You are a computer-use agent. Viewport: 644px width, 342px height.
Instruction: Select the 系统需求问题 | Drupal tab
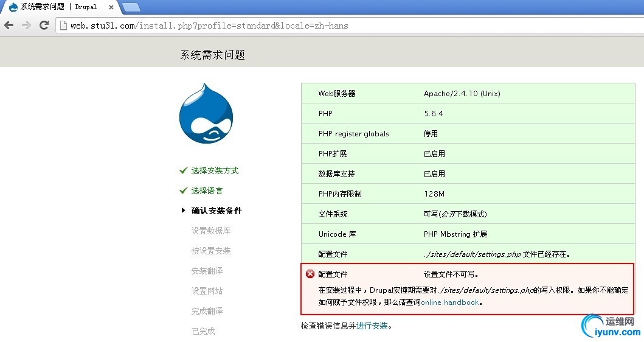point(58,7)
